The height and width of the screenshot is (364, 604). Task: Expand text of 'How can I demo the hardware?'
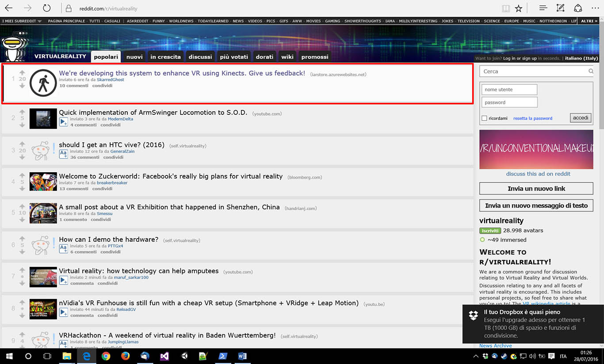(64, 250)
